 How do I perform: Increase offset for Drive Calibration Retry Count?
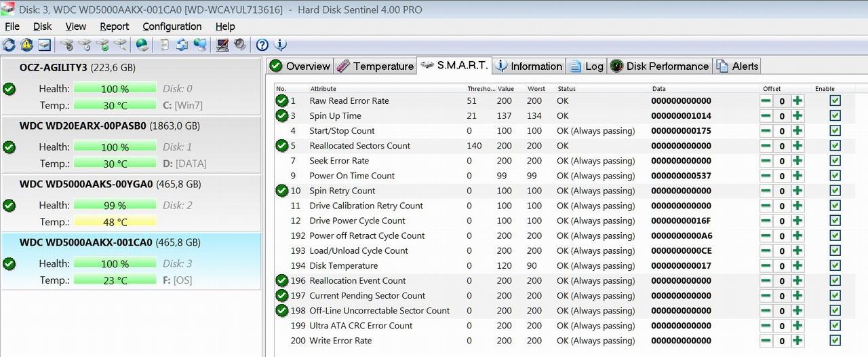[797, 206]
